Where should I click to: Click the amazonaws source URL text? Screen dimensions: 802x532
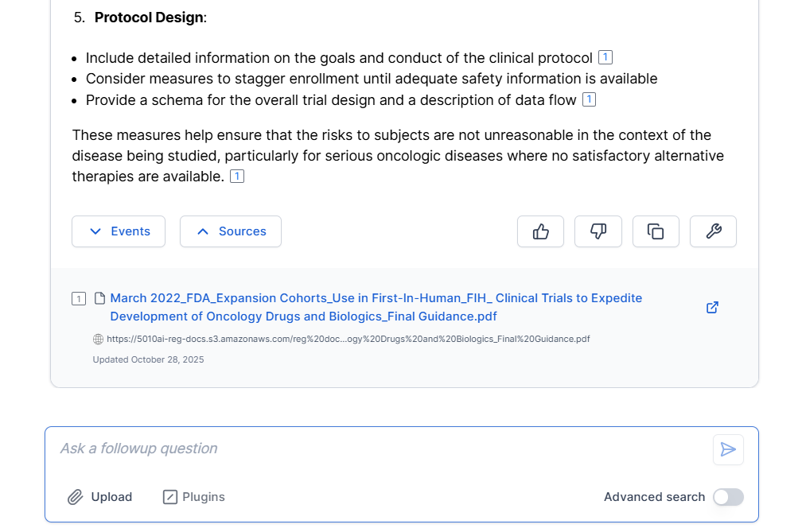pos(348,339)
